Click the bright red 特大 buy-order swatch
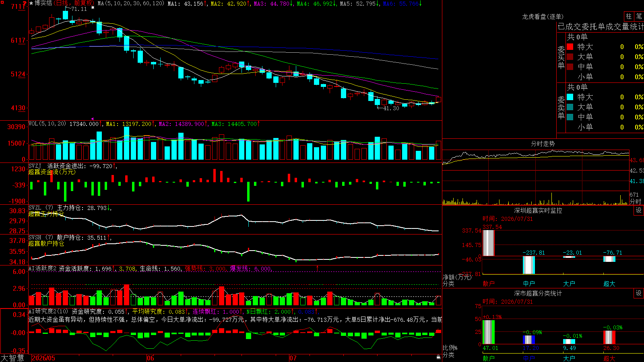644x362 pixels. (x=570, y=47)
